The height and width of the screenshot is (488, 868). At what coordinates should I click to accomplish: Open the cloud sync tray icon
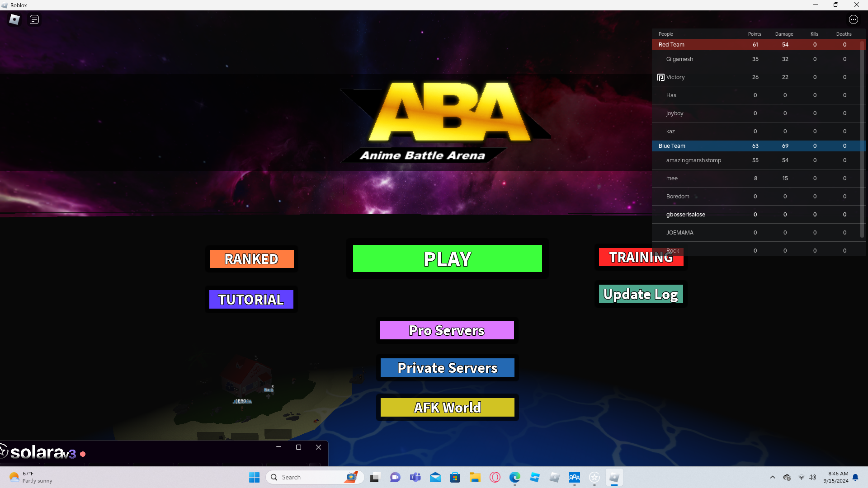pyautogui.click(x=787, y=477)
